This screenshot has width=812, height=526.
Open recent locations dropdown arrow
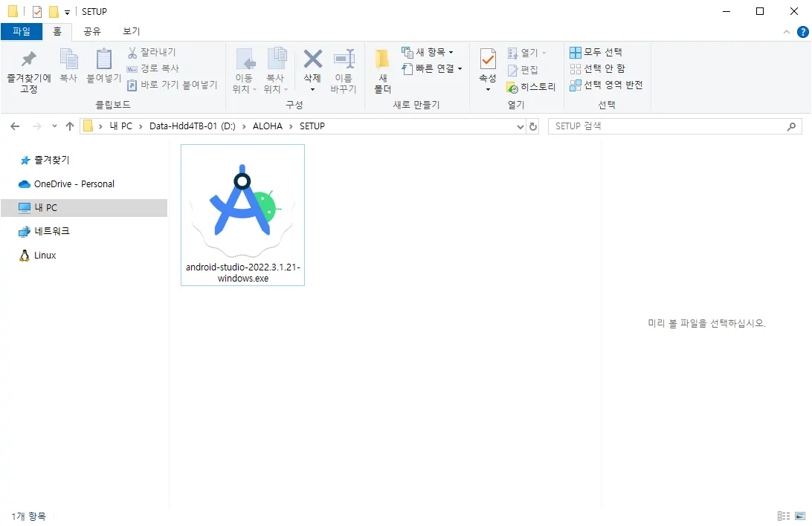(54, 126)
